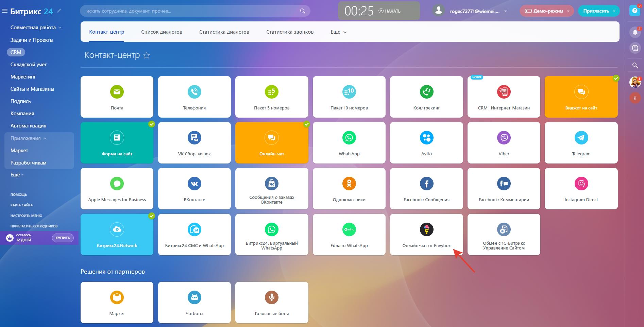Open the right sidebar search icon

(635, 65)
